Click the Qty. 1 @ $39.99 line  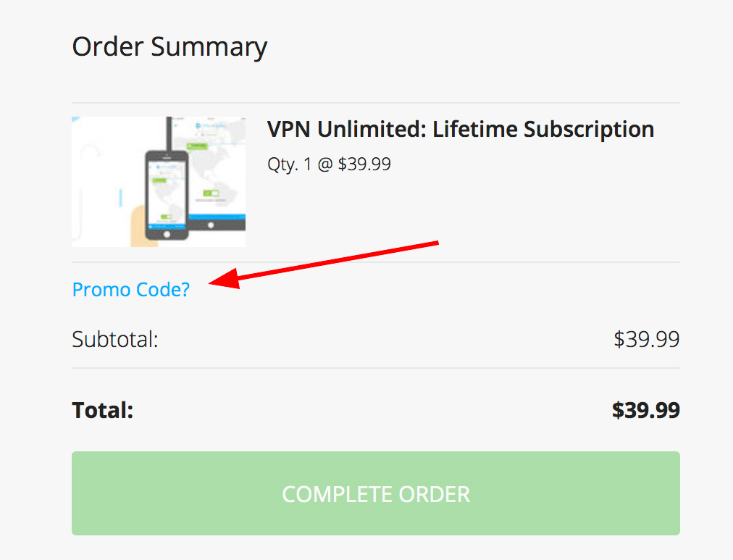[x=329, y=164]
